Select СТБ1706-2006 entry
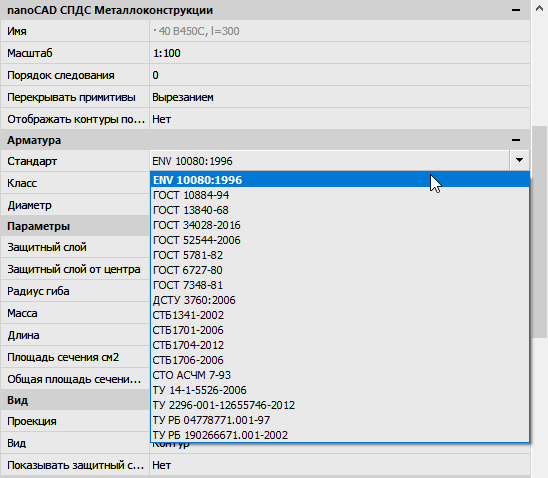Image resolution: width=548 pixels, height=478 pixels. pyautogui.click(x=340, y=360)
